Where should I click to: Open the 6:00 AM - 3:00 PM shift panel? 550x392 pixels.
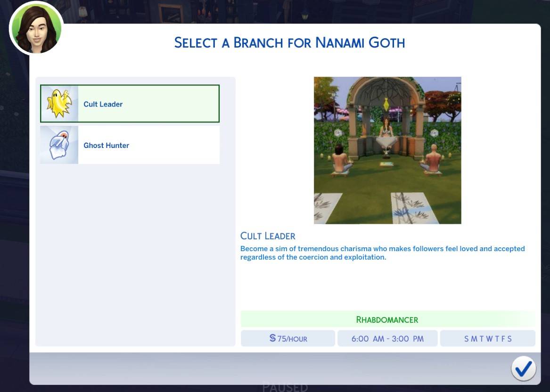pyautogui.click(x=387, y=338)
